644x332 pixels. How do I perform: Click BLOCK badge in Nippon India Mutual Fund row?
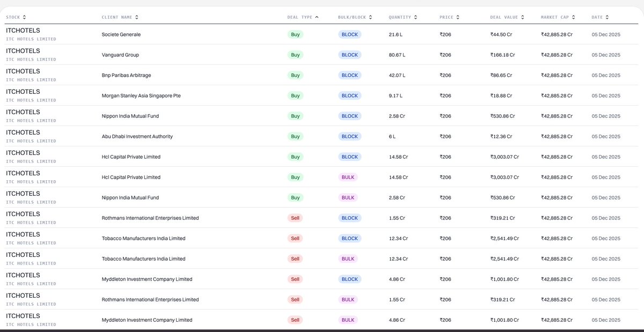click(x=349, y=116)
